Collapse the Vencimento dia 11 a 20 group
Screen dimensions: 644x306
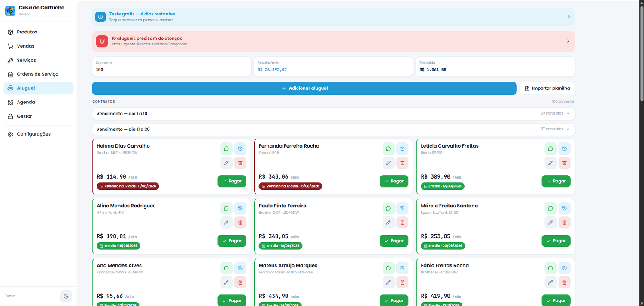tap(333, 129)
